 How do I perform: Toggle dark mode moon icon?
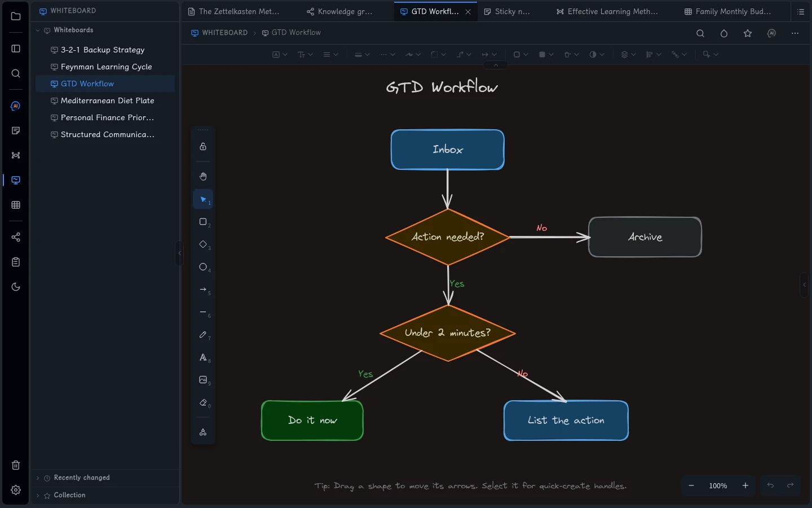tap(16, 287)
